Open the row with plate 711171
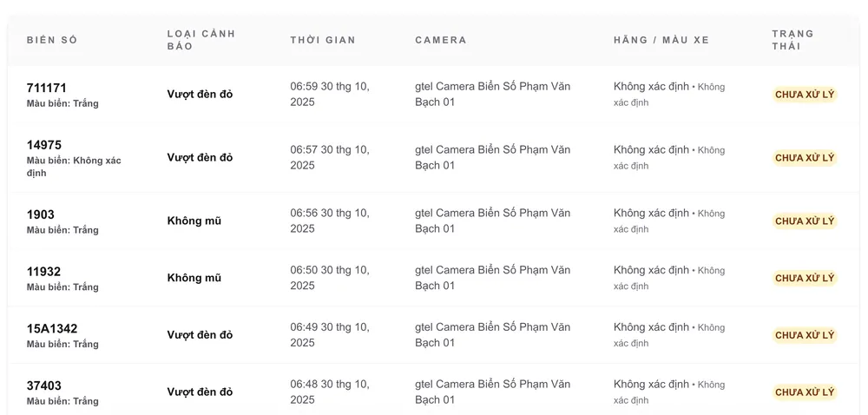Image resolution: width=868 pixels, height=415 pixels. (47, 88)
